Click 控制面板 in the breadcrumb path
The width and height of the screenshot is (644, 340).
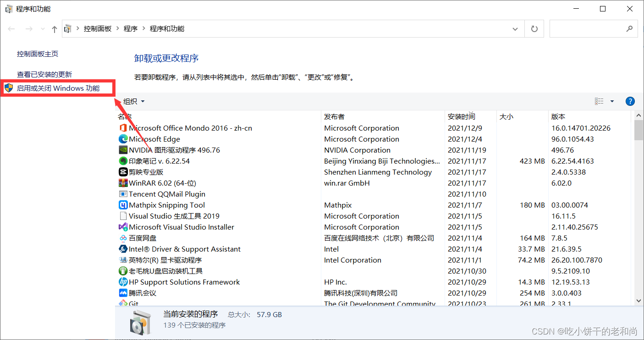pyautogui.click(x=98, y=28)
